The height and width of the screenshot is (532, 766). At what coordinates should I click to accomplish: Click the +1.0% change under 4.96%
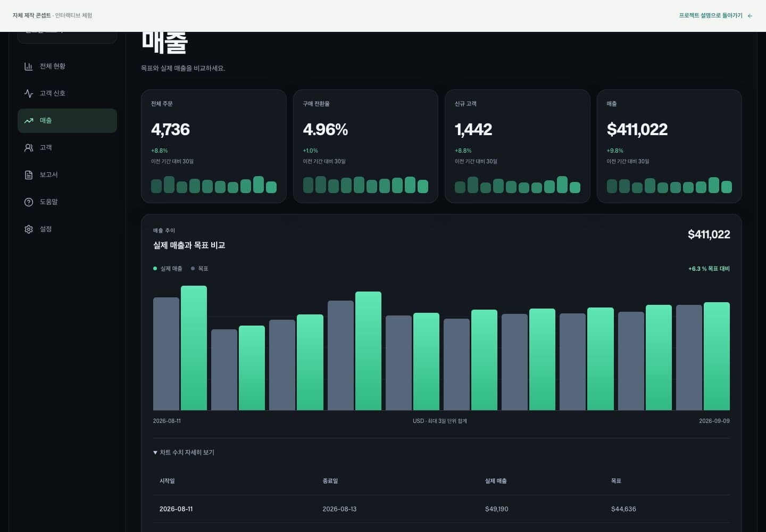click(x=310, y=151)
